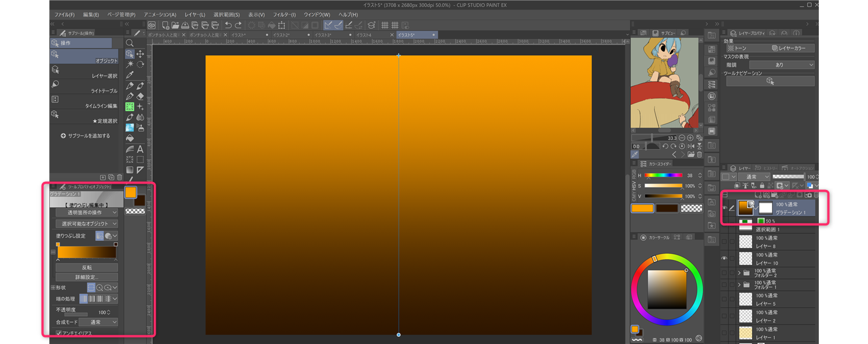Select the Eraser tool
The image size is (868, 344).
(140, 96)
